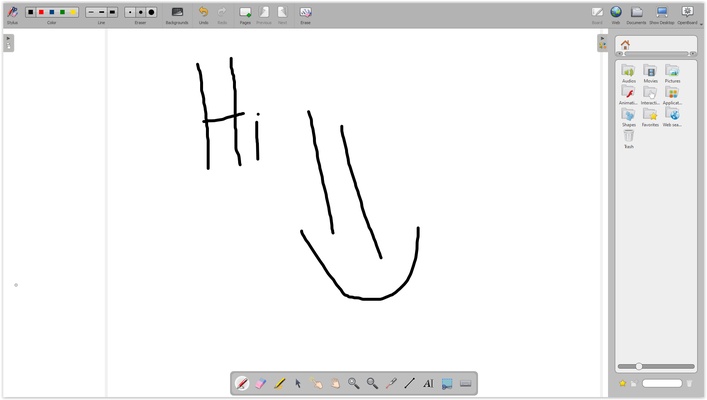The width and height of the screenshot is (707, 400).
Task: Open the OpenBoard menu dropdown
Action: (687, 13)
